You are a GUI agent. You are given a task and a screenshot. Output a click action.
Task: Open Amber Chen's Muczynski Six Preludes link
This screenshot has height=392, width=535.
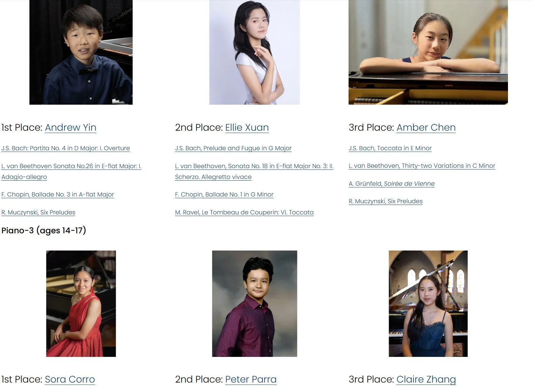click(386, 201)
